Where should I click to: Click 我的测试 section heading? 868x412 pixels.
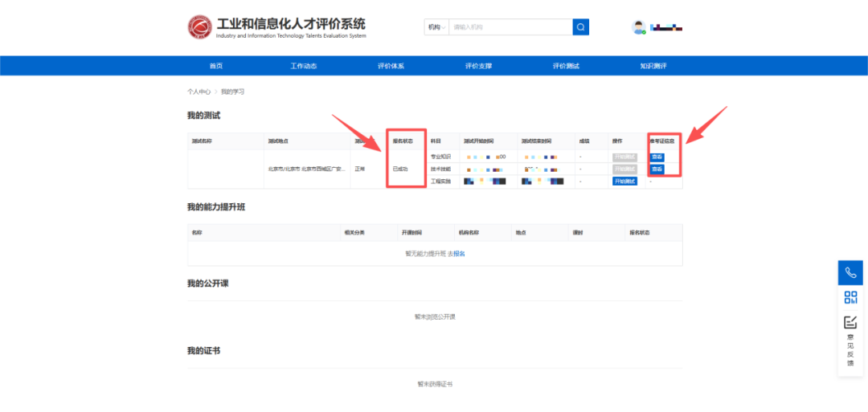click(x=203, y=116)
